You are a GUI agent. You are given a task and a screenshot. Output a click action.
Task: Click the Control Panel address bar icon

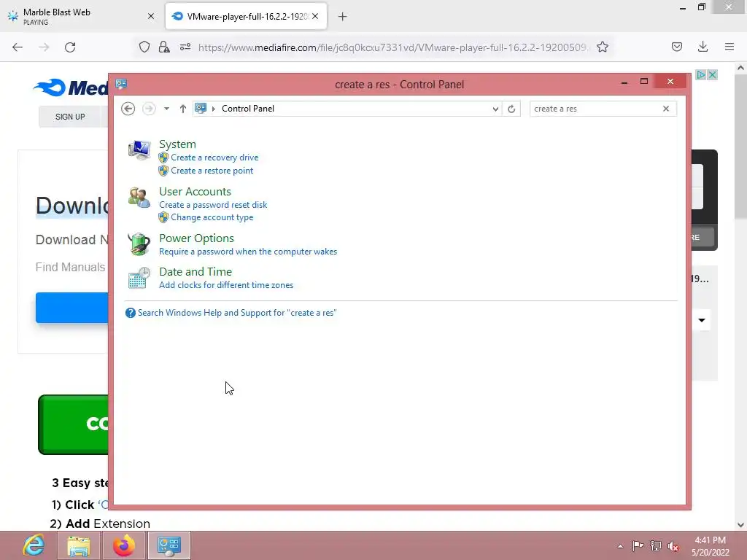pos(201,108)
